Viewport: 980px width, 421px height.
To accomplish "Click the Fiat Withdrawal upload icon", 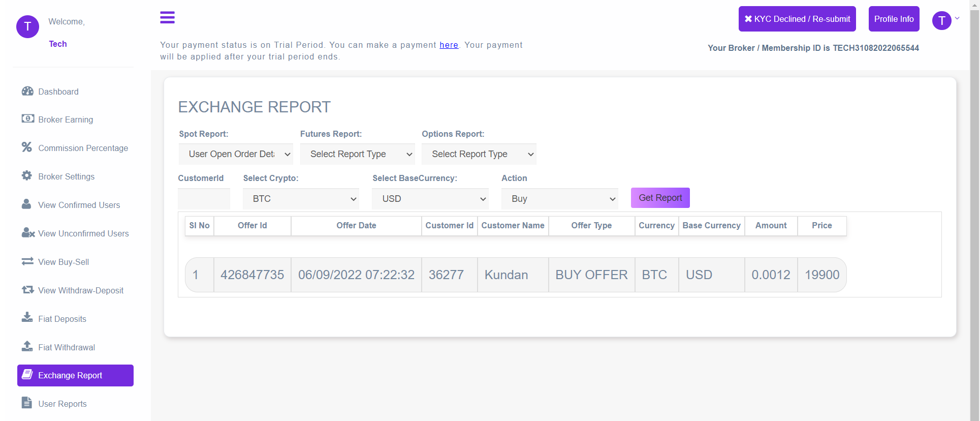I will (27, 346).
